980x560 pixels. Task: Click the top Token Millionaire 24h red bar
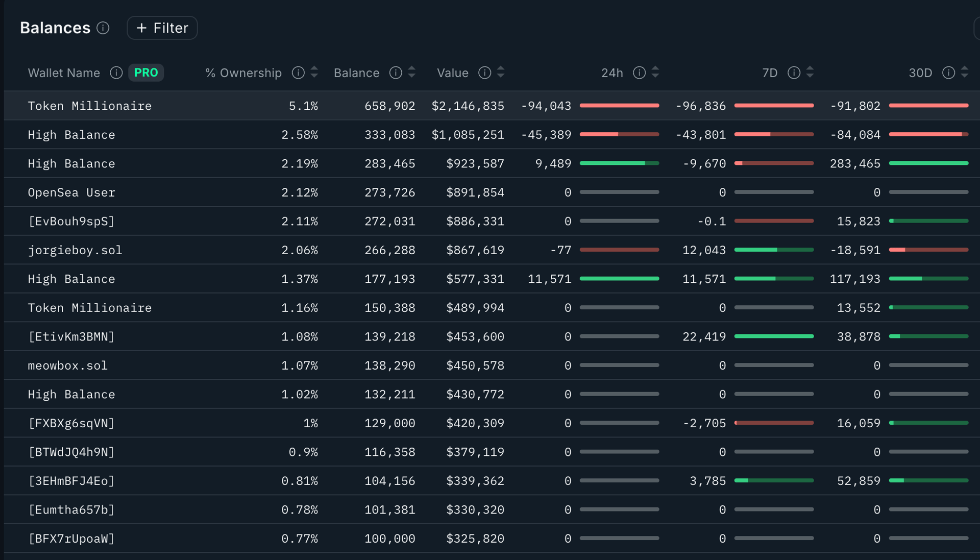point(619,106)
